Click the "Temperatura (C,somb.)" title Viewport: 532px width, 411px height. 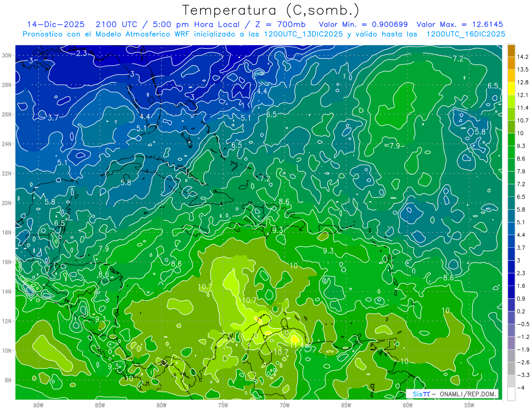[271, 11]
